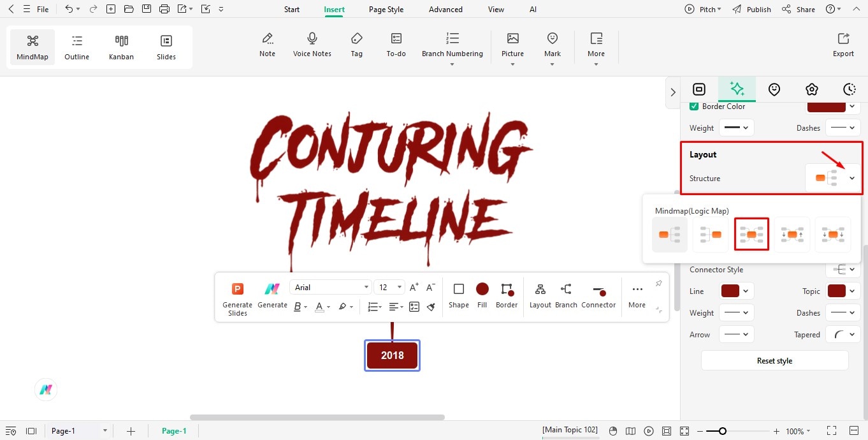Switch to Slides view mode
The width and height of the screenshot is (868, 440).
pyautogui.click(x=166, y=47)
